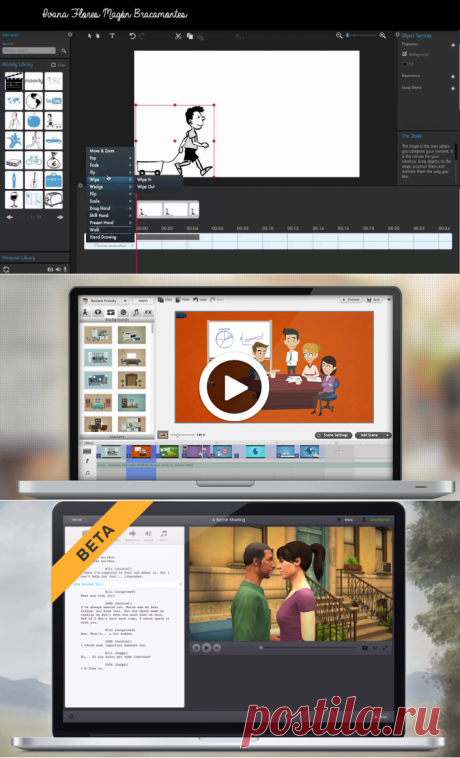The width and height of the screenshot is (460, 758).
Task: Click the Scene Settings button
Action: click(333, 435)
